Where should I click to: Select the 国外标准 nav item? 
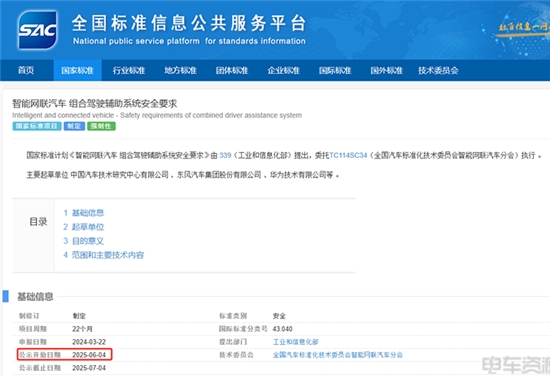click(387, 70)
